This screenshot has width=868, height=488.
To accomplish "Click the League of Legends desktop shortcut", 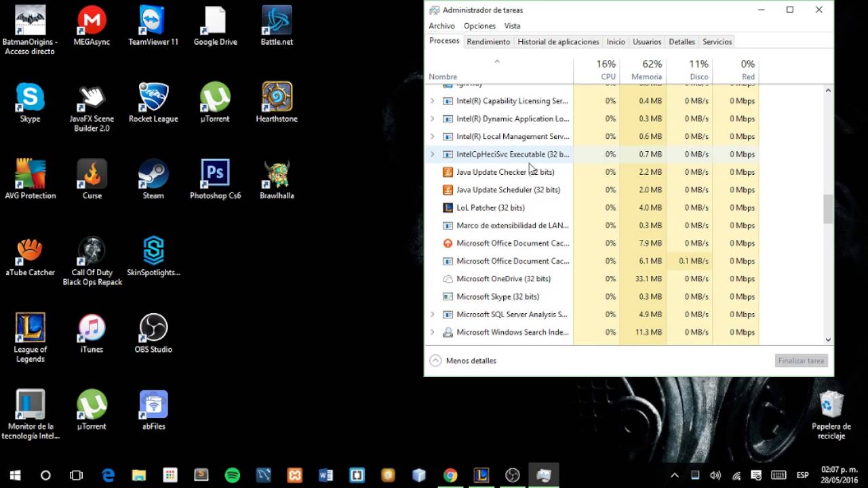I will pos(30,338).
